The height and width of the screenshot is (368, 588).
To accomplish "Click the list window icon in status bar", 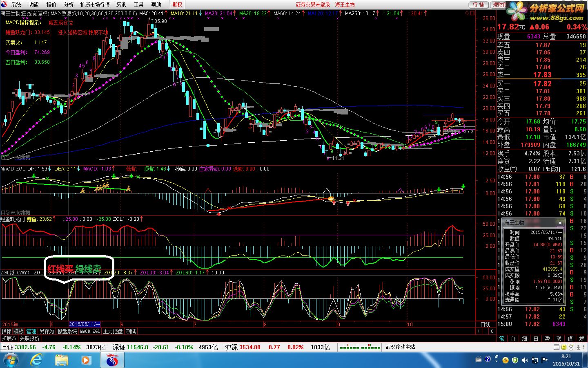I will click(557, 347).
